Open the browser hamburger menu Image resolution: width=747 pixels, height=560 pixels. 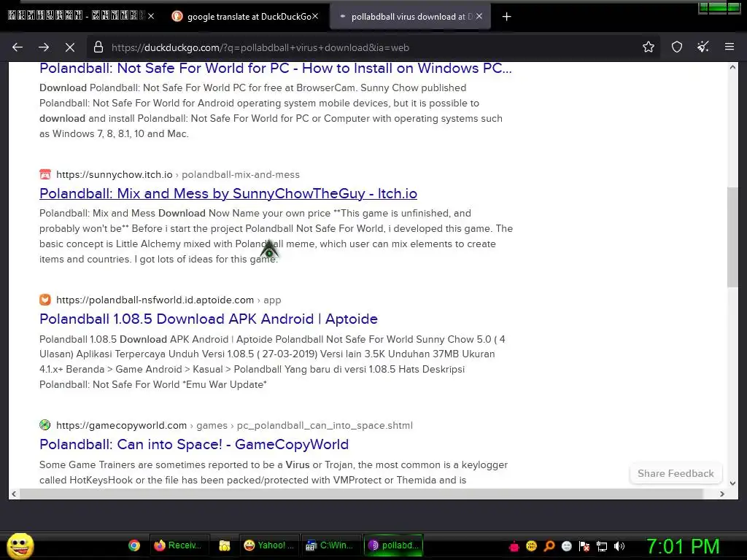[x=729, y=47]
